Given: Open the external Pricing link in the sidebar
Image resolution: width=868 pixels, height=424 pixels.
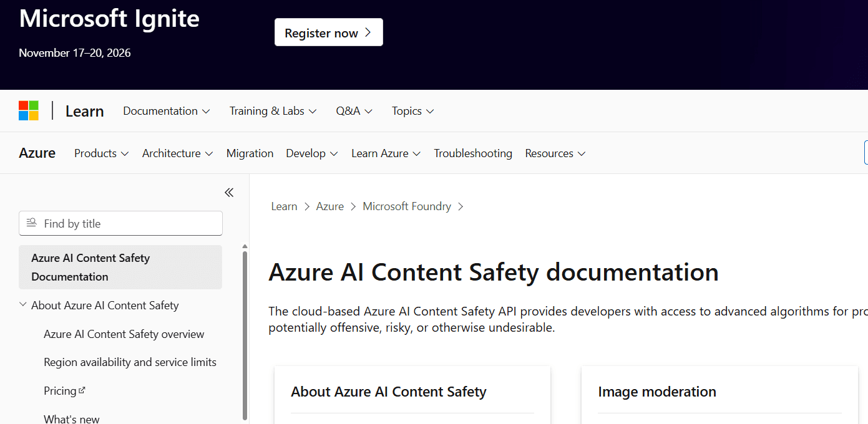Looking at the screenshot, I should coord(64,391).
